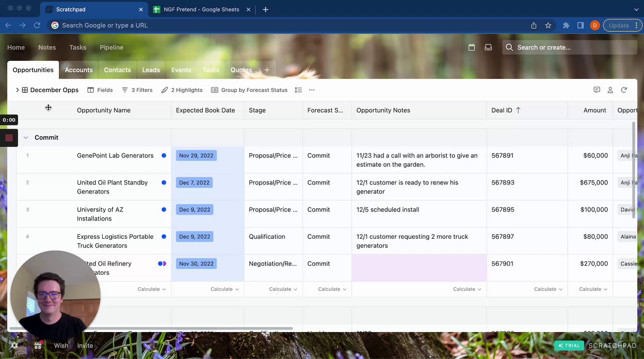The image size is (644, 359).
Task: Open Calculate dropdown under Forecast Status column
Action: (332, 289)
